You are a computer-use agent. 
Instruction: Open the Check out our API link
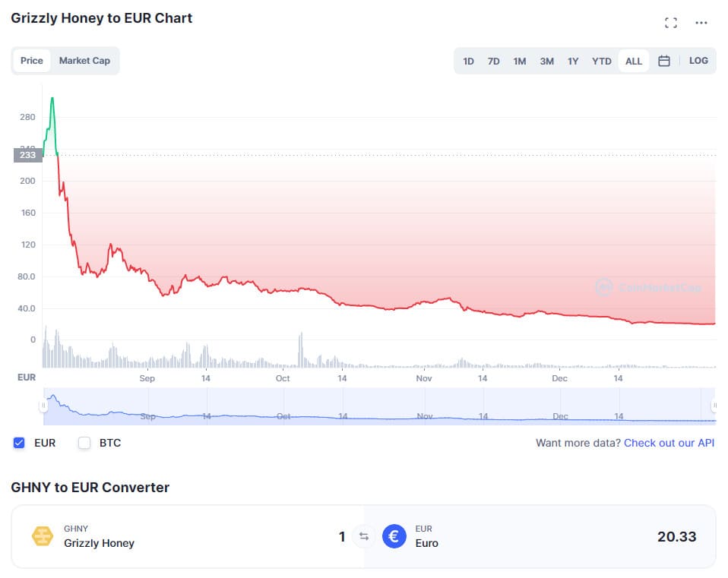pos(669,443)
